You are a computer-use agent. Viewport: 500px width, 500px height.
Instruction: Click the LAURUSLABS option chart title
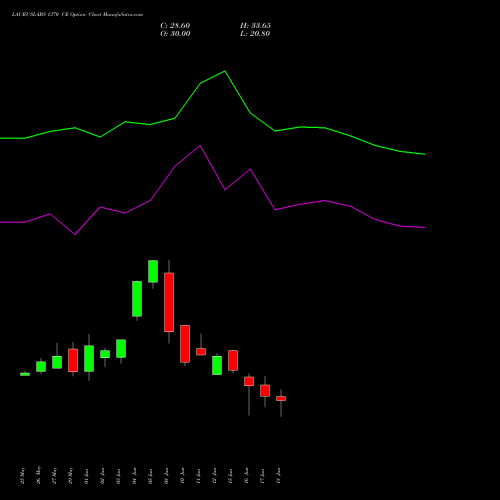coord(77,15)
